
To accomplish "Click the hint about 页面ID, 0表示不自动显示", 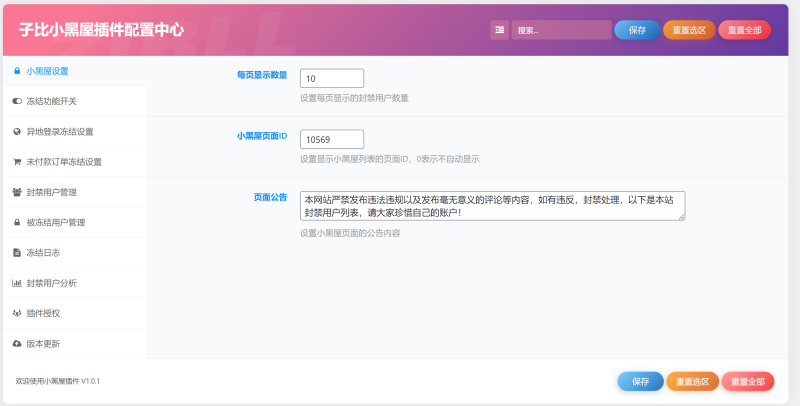I will 390,159.
